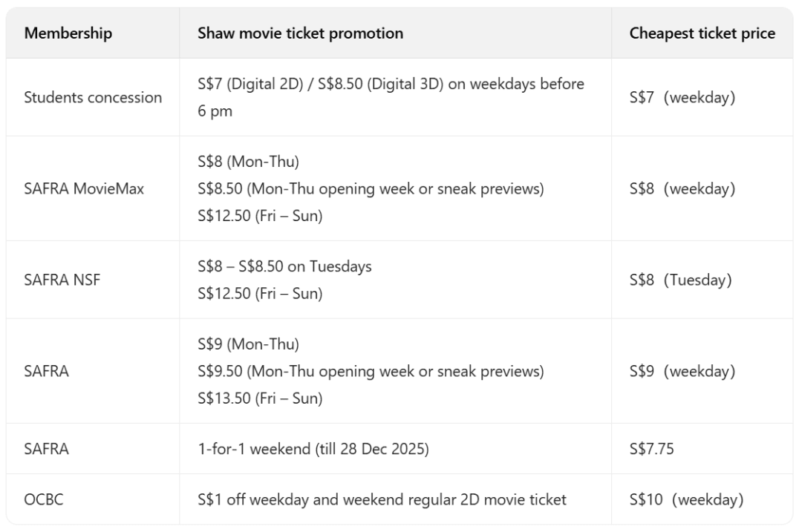Click the S$8 – S$8.50 on Tuesdays text
The image size is (802, 532).
click(x=284, y=266)
